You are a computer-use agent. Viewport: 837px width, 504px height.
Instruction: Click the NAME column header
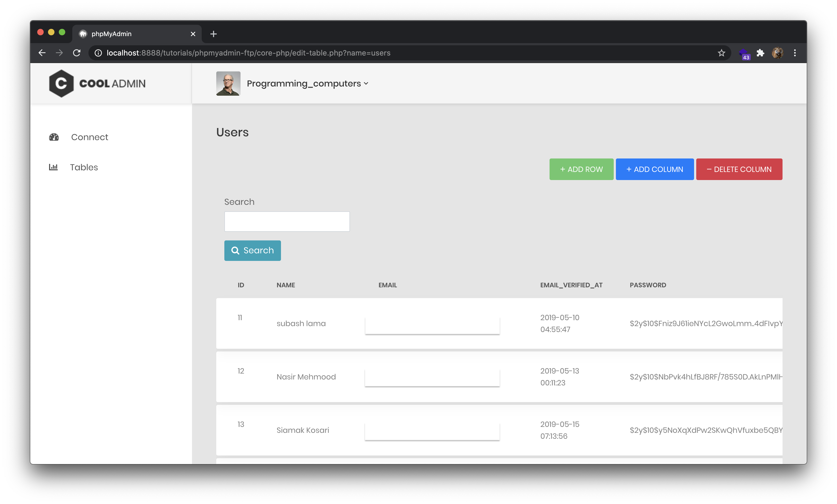click(x=286, y=285)
